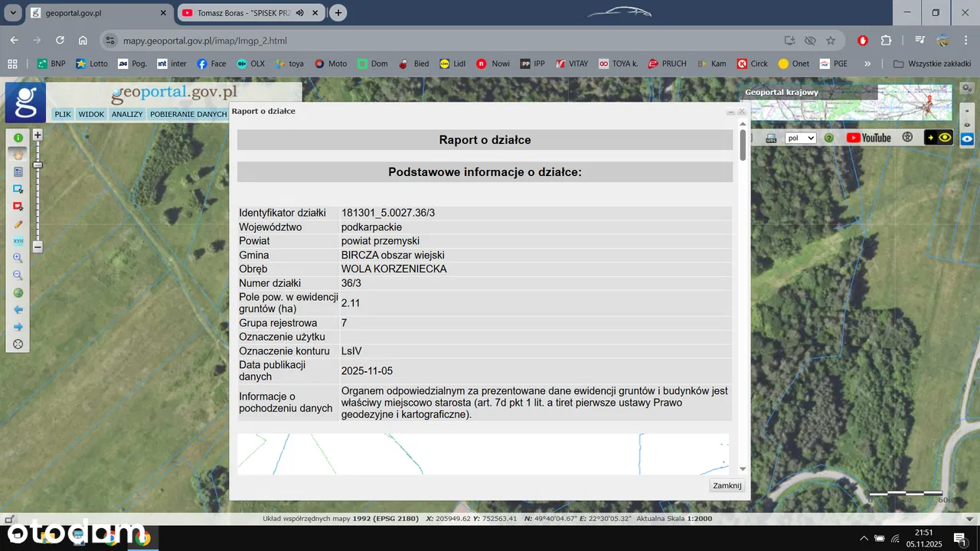980x551 pixels.
Task: Open the green help question mark
Action: (x=828, y=139)
